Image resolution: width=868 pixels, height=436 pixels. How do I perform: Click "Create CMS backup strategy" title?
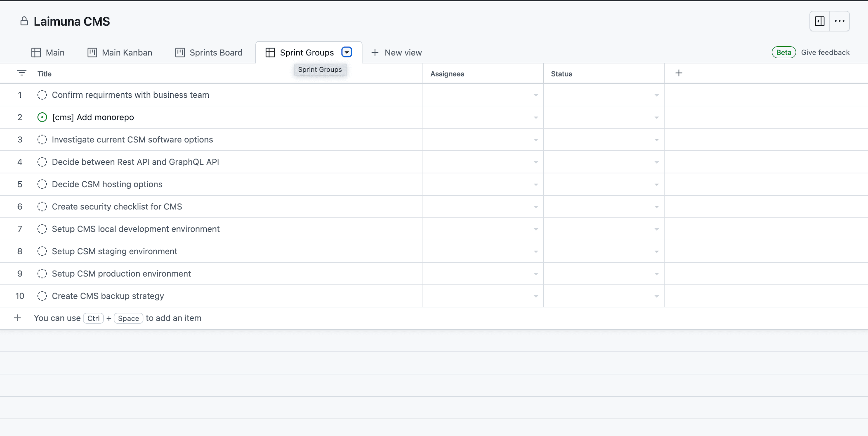(x=108, y=296)
